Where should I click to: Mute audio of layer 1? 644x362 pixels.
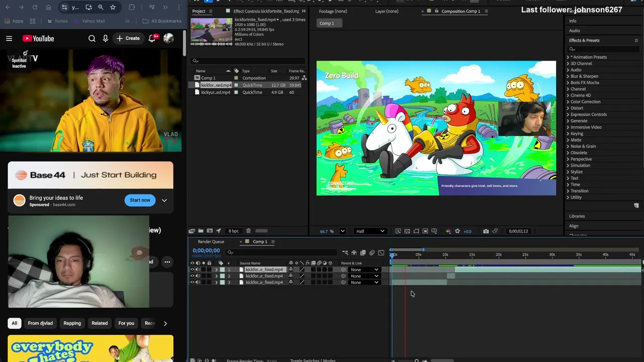pos(198,270)
